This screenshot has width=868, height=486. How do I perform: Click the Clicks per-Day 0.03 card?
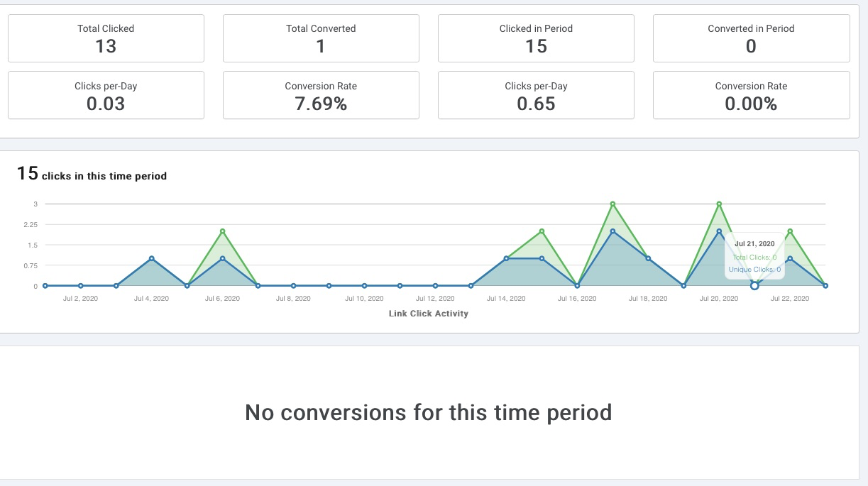(x=106, y=95)
